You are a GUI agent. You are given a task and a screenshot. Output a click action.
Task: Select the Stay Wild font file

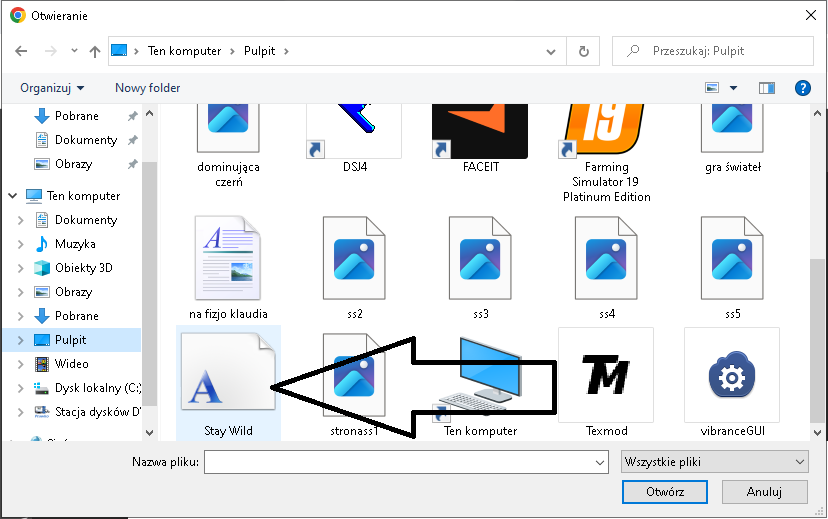point(228,372)
